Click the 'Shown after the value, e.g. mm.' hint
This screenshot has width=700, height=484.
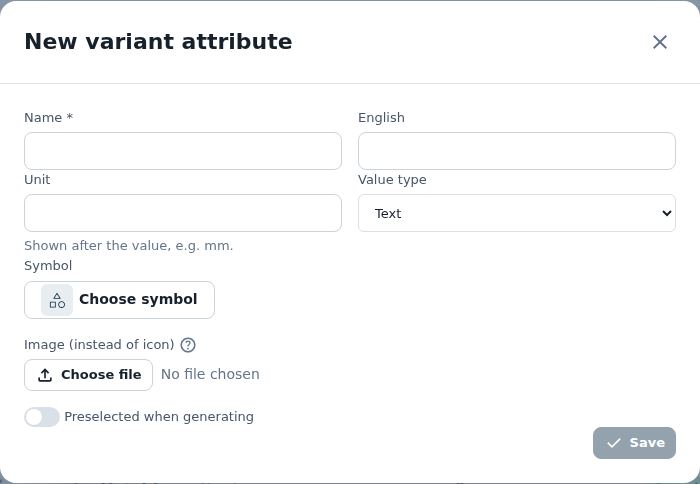click(129, 246)
